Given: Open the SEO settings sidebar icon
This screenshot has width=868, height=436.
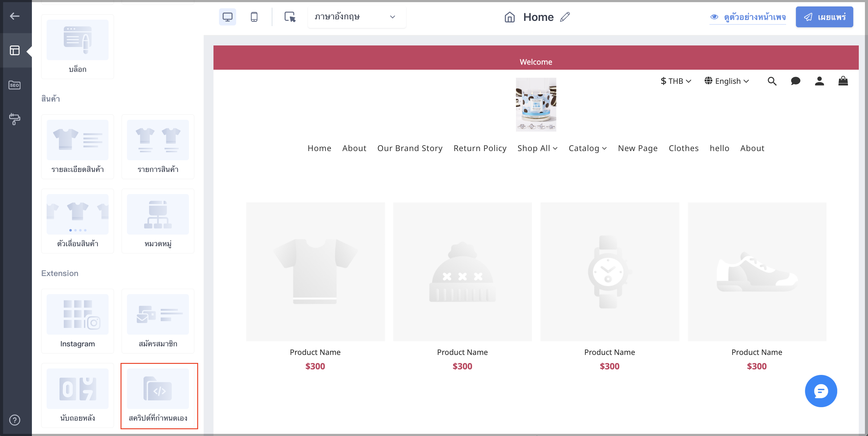Looking at the screenshot, I should pos(14,85).
